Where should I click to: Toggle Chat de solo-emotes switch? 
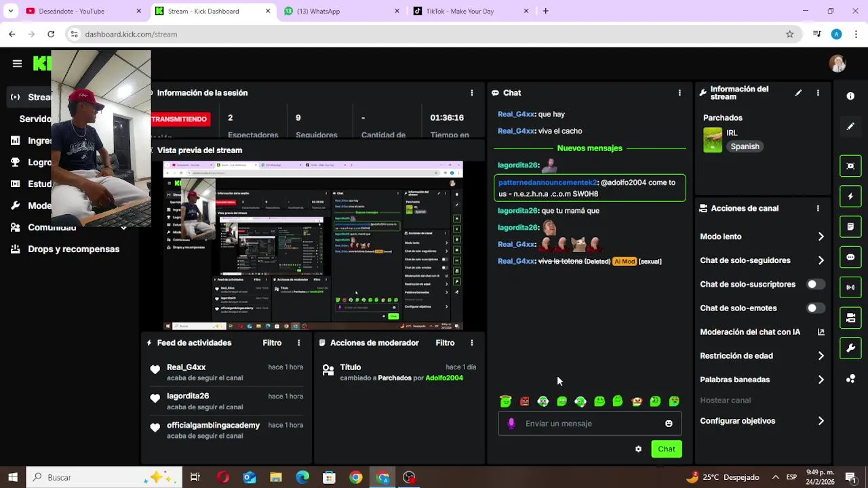(816, 308)
